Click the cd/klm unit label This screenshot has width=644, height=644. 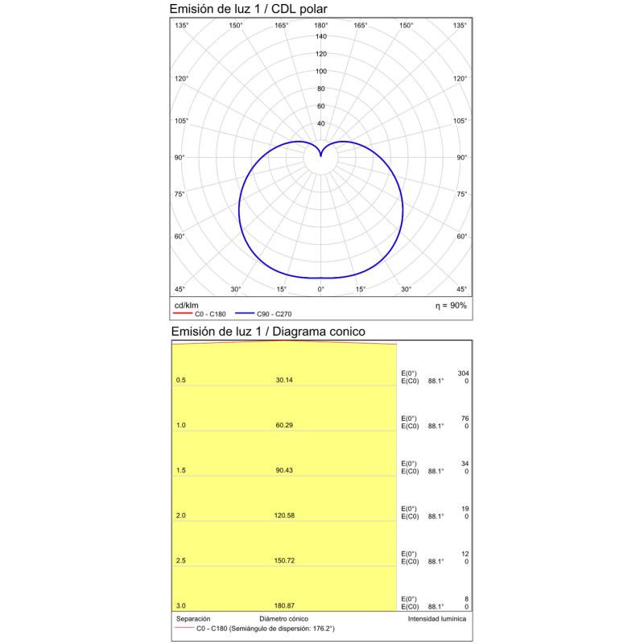(186, 306)
